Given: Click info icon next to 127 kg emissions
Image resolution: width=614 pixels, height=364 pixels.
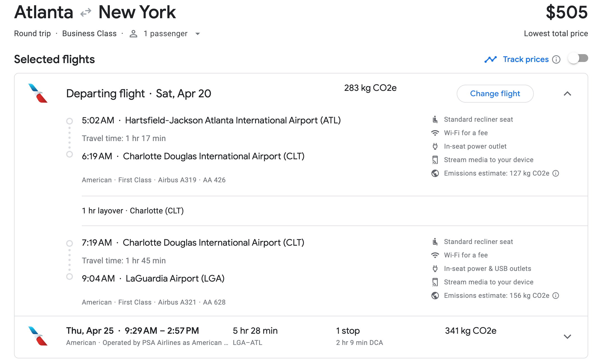Looking at the screenshot, I should 556,173.
